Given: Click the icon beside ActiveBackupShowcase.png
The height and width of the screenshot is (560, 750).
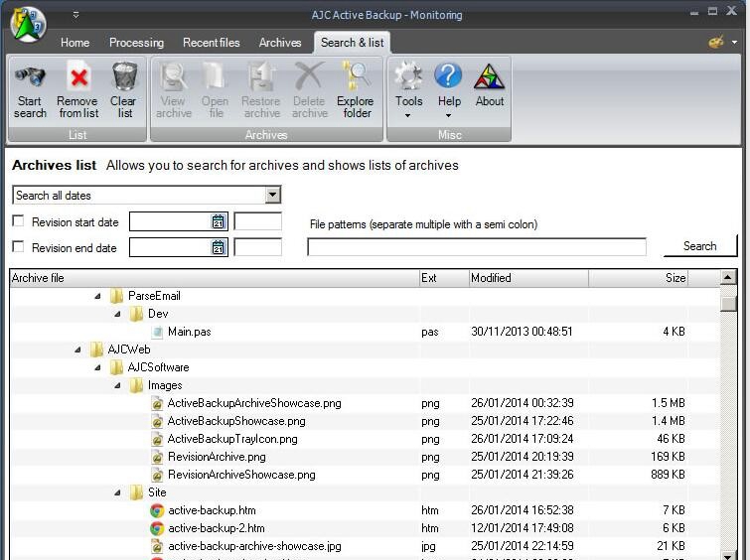Looking at the screenshot, I should point(157,421).
